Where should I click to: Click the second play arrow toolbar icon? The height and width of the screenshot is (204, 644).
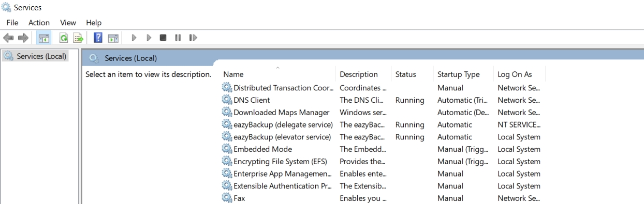pyautogui.click(x=149, y=38)
